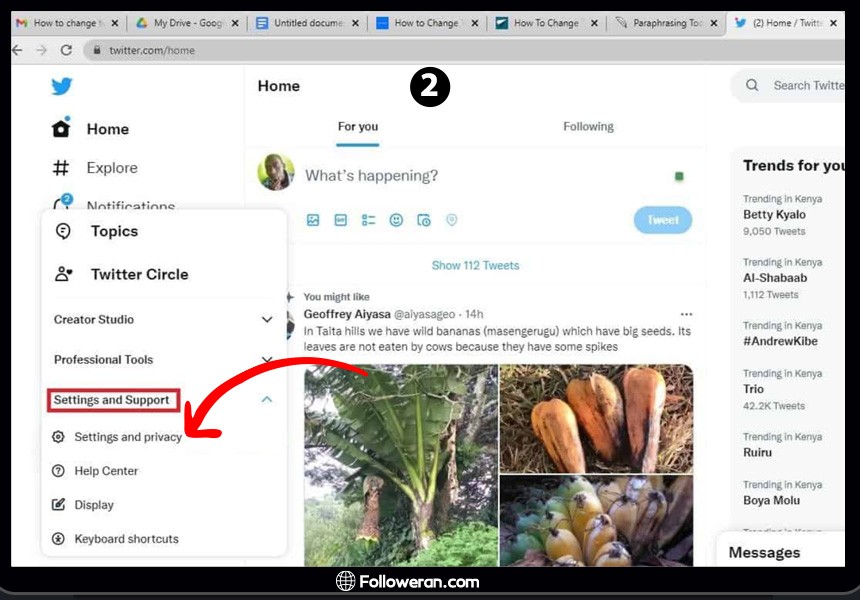The image size is (860, 600).
Task: Switch to the Following tab
Action: pyautogui.click(x=588, y=127)
